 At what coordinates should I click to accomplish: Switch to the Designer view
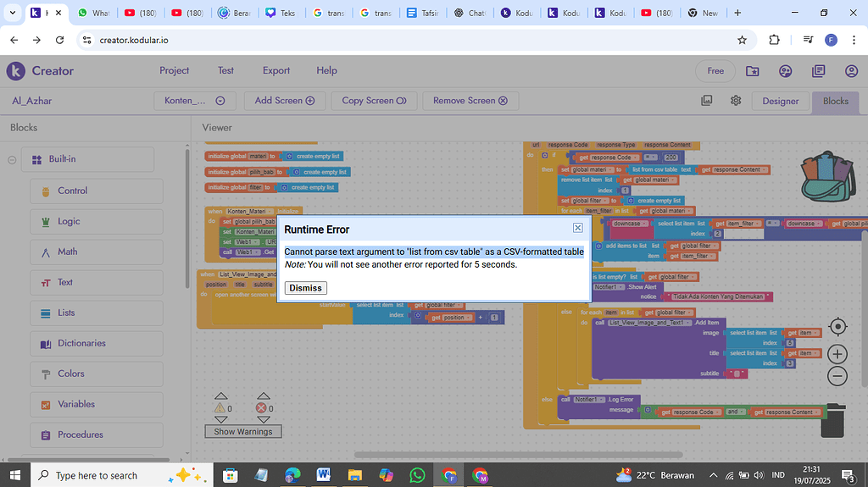(780, 101)
